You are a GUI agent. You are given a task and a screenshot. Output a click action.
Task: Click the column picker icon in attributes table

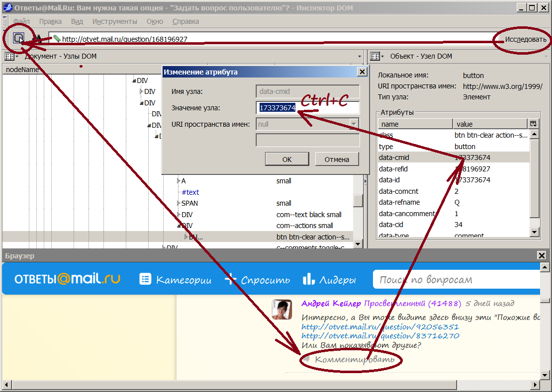[534, 124]
